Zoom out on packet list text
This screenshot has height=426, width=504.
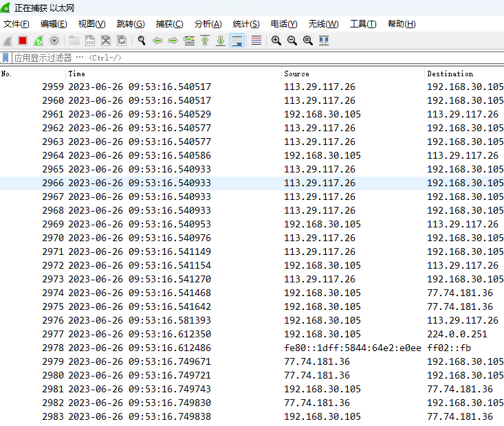point(292,41)
